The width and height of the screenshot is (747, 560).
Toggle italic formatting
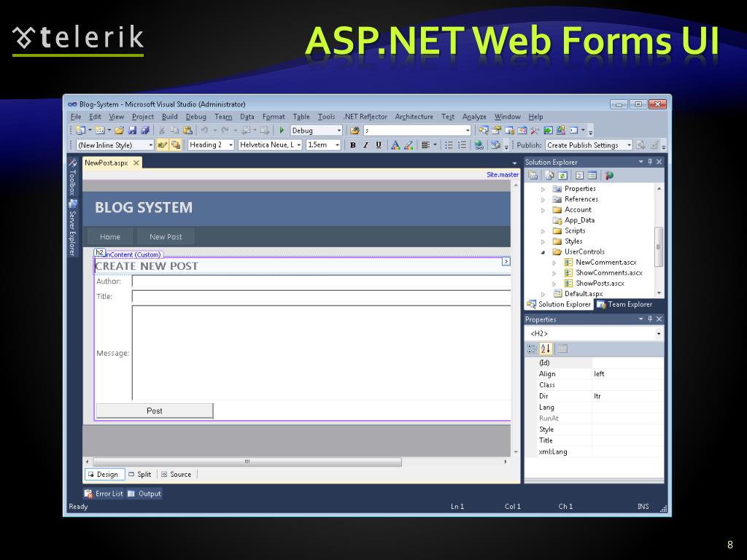point(365,145)
